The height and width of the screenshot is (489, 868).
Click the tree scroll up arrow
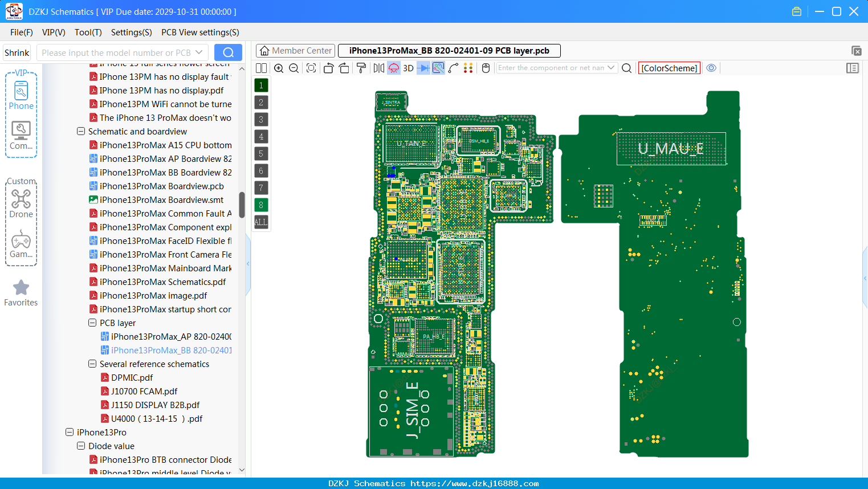tap(242, 68)
